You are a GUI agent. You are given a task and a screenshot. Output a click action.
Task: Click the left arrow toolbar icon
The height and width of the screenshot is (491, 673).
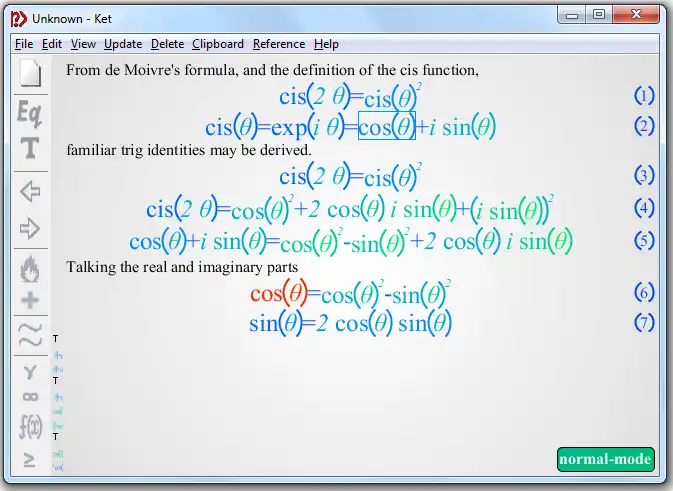click(x=30, y=191)
